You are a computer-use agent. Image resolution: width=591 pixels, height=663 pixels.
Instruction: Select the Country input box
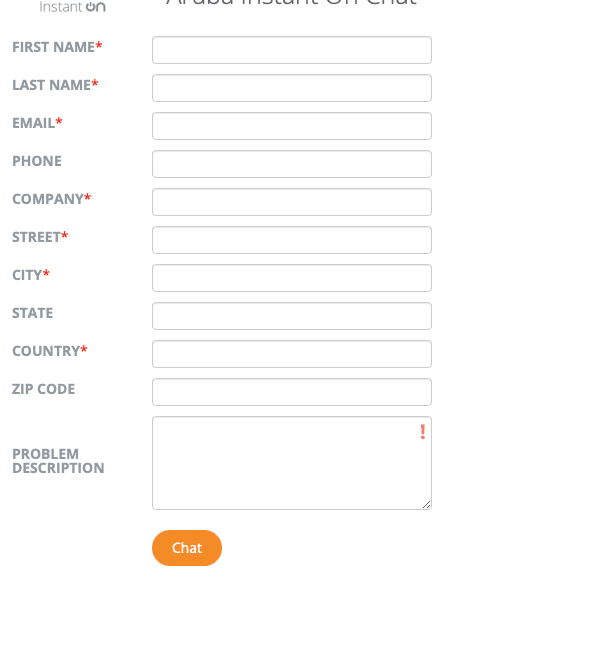point(292,354)
